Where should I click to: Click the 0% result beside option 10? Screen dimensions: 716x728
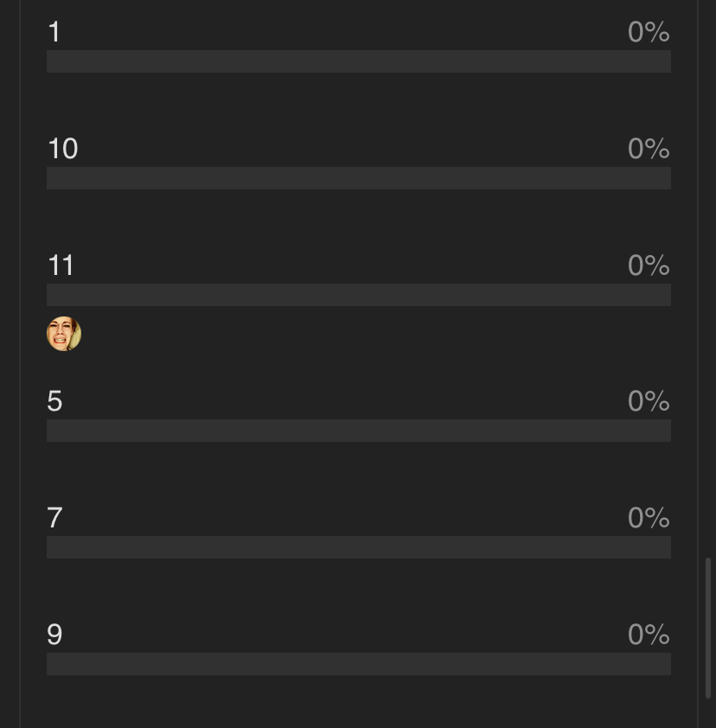pyautogui.click(x=649, y=149)
